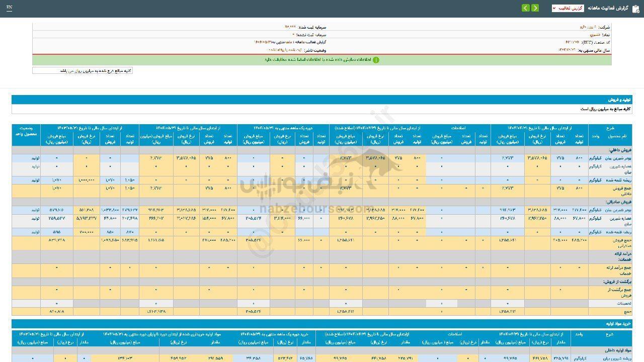This screenshot has height=362, width=644.
Task: Click the right-pointing green arrow button
Action: [535, 8]
